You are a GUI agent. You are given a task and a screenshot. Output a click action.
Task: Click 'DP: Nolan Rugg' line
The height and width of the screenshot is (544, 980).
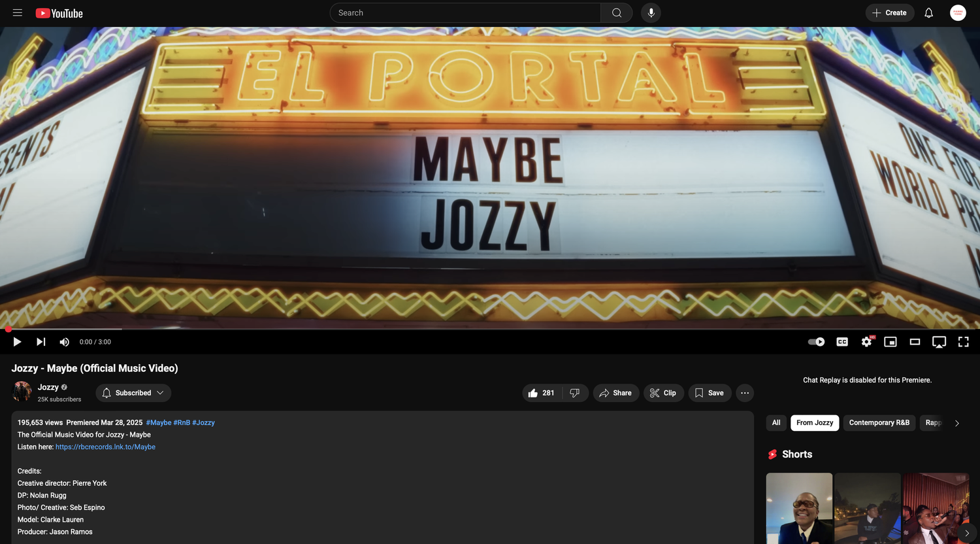click(x=42, y=496)
